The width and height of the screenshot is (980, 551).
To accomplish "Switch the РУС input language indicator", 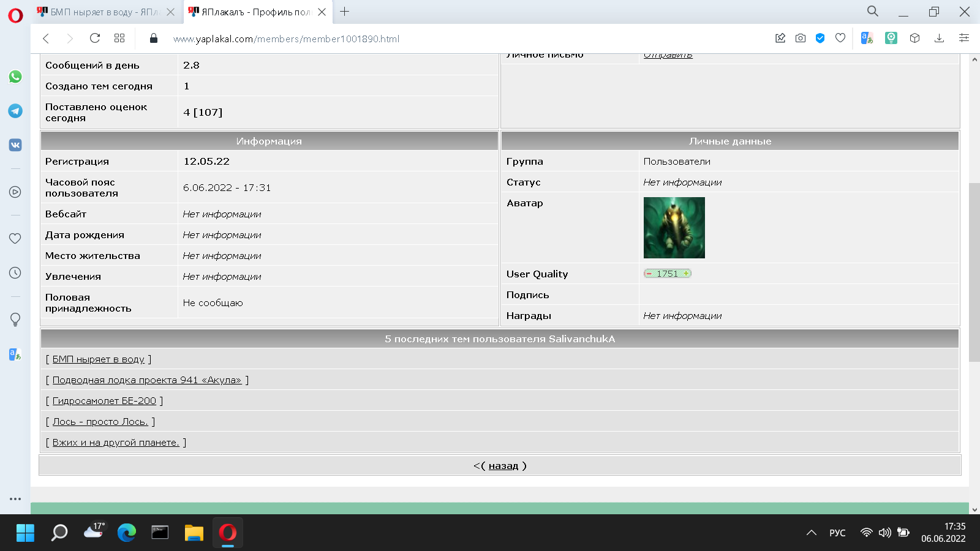I will coord(837,533).
